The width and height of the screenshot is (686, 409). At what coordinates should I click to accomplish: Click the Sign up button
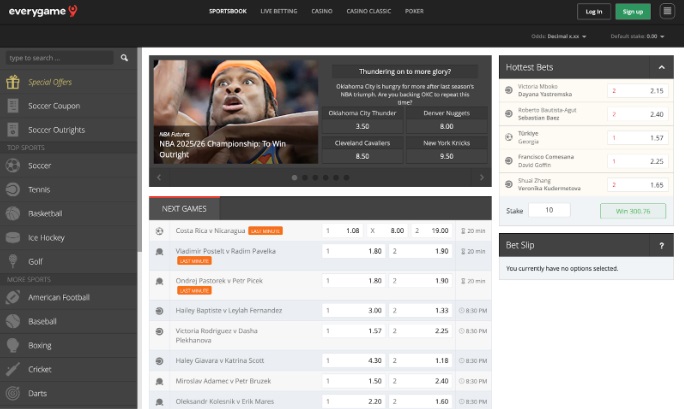[x=632, y=11]
